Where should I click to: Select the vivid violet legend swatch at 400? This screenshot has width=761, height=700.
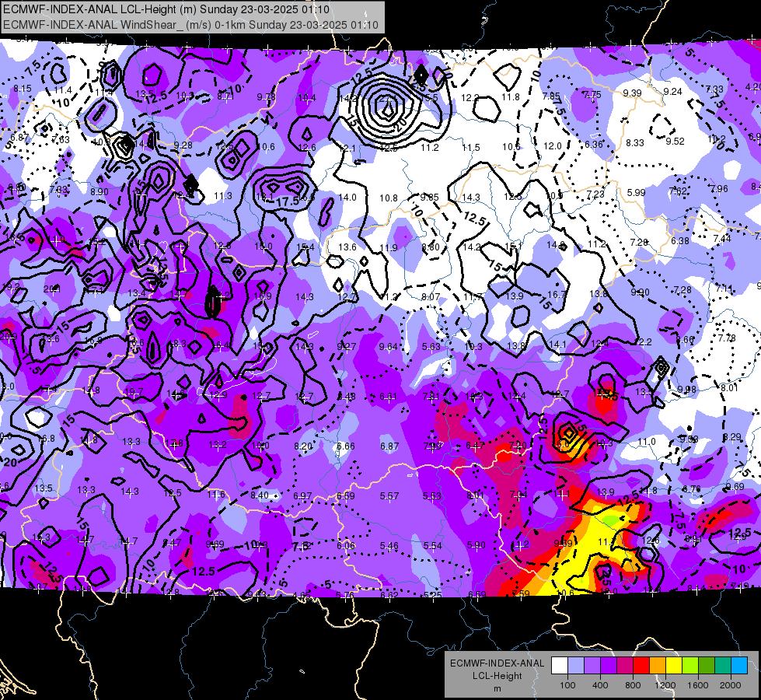[x=609, y=666]
